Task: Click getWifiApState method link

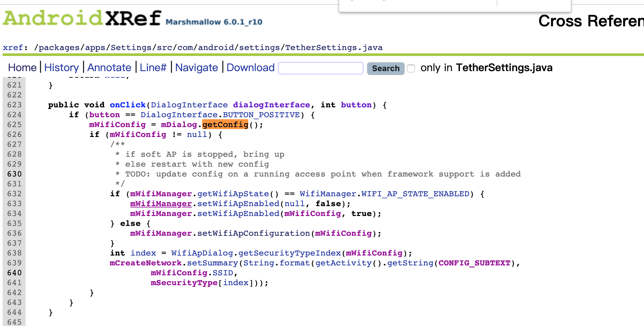Action: (x=233, y=194)
